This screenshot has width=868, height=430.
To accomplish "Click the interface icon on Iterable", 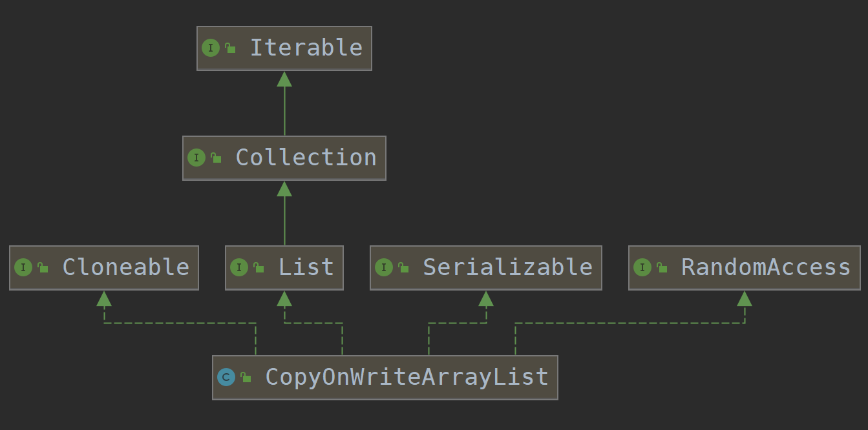I will [x=211, y=48].
